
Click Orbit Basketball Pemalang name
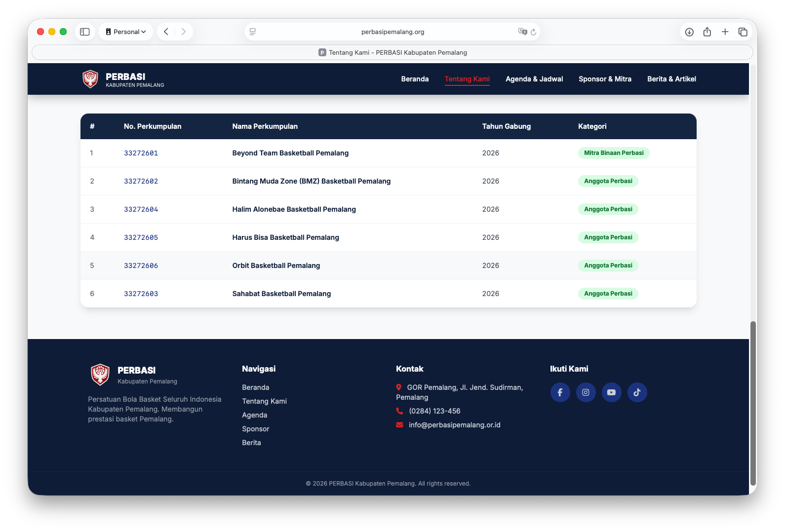[276, 266]
